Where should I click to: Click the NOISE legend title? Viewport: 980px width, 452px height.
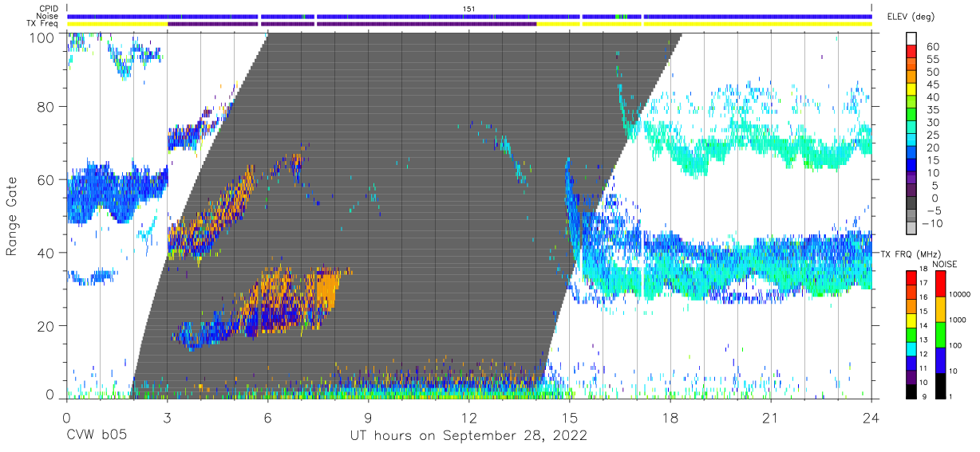943,264
